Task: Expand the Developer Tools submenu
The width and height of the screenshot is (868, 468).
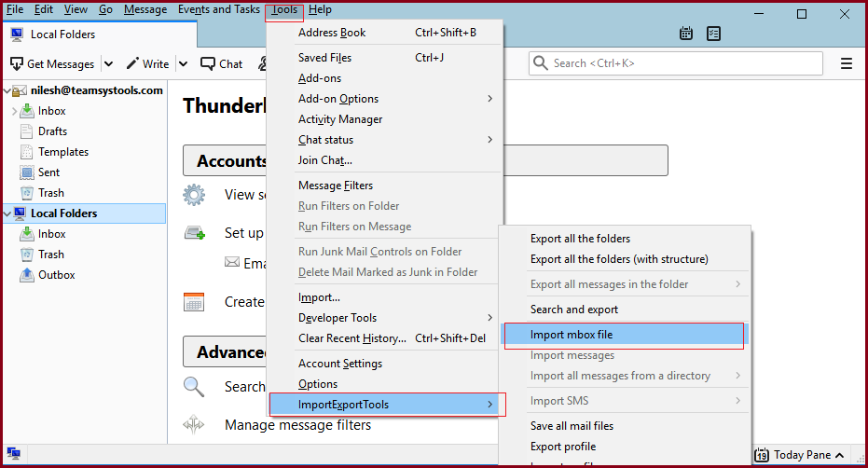Action: (489, 317)
